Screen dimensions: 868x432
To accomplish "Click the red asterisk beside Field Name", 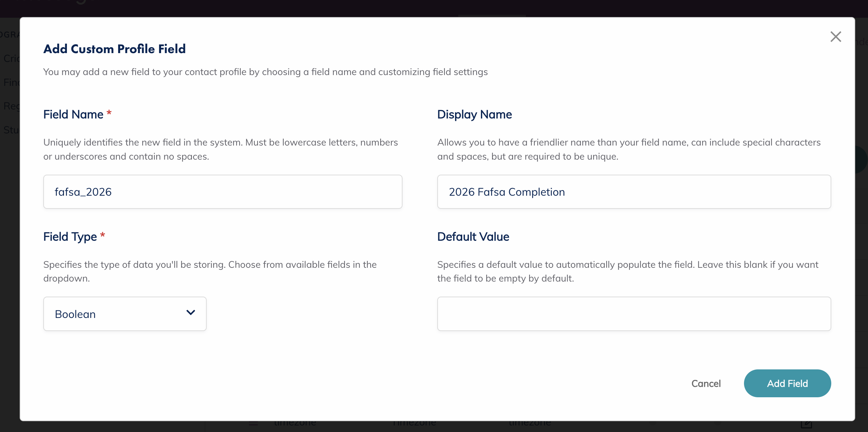I will 109,113.
